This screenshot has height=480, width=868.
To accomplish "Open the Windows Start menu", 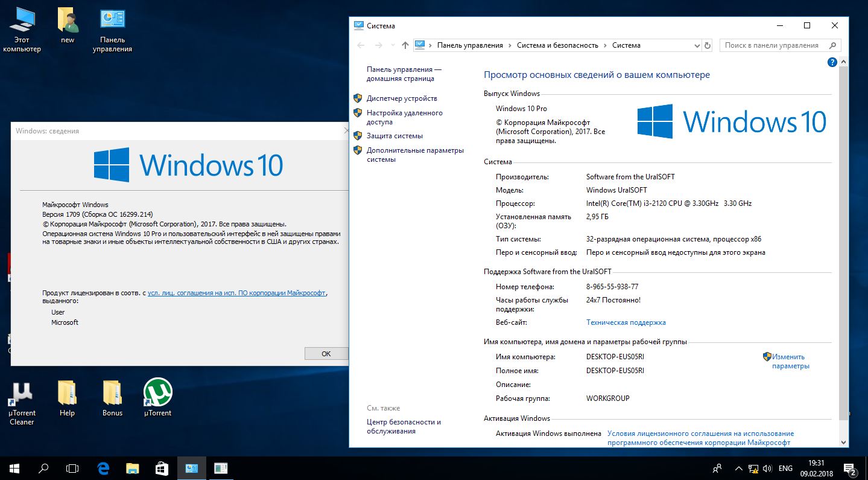I will (14, 468).
